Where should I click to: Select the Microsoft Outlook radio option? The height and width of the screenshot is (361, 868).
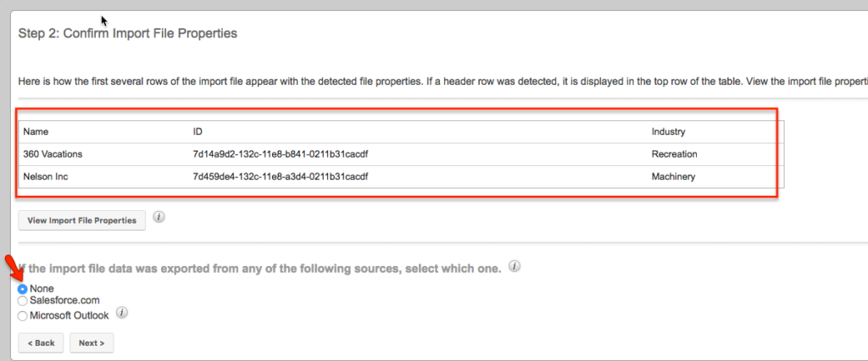click(x=22, y=316)
